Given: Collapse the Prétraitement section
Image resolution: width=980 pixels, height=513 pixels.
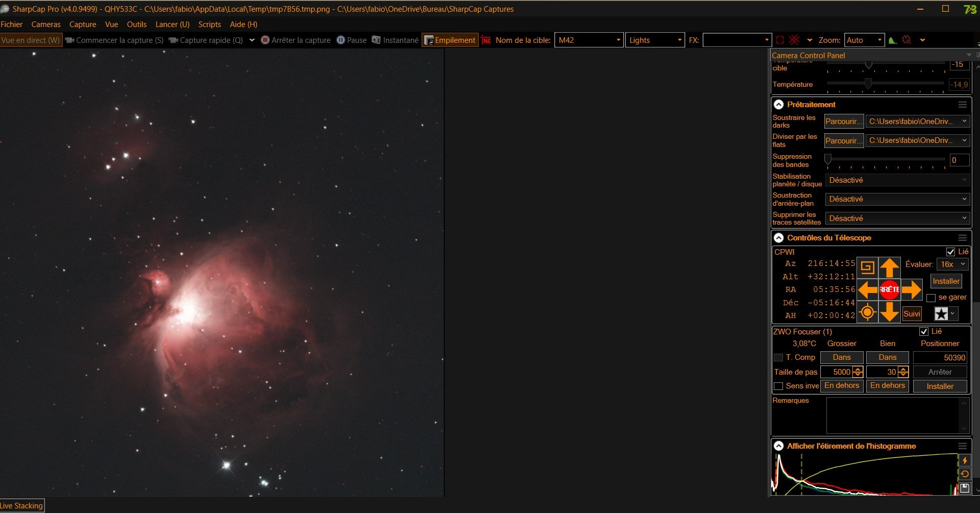Looking at the screenshot, I should click(x=778, y=105).
